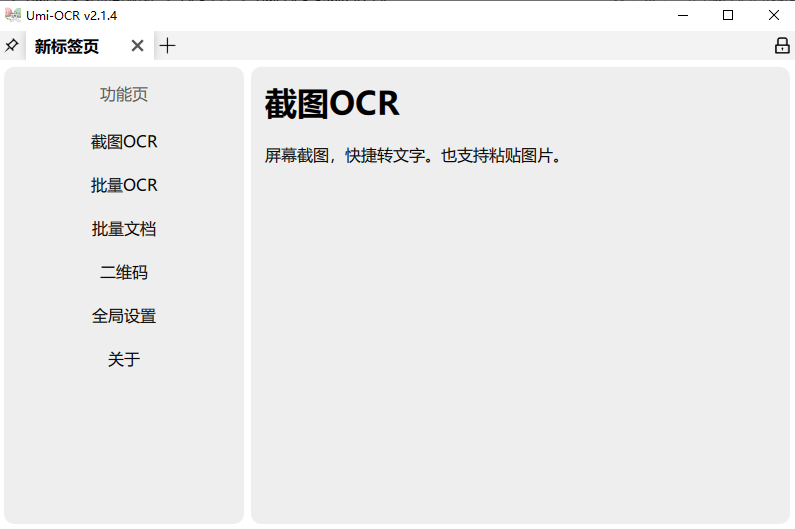The width and height of the screenshot is (795, 529).
Task: Open the 批量OCR function page
Action: [124, 186]
